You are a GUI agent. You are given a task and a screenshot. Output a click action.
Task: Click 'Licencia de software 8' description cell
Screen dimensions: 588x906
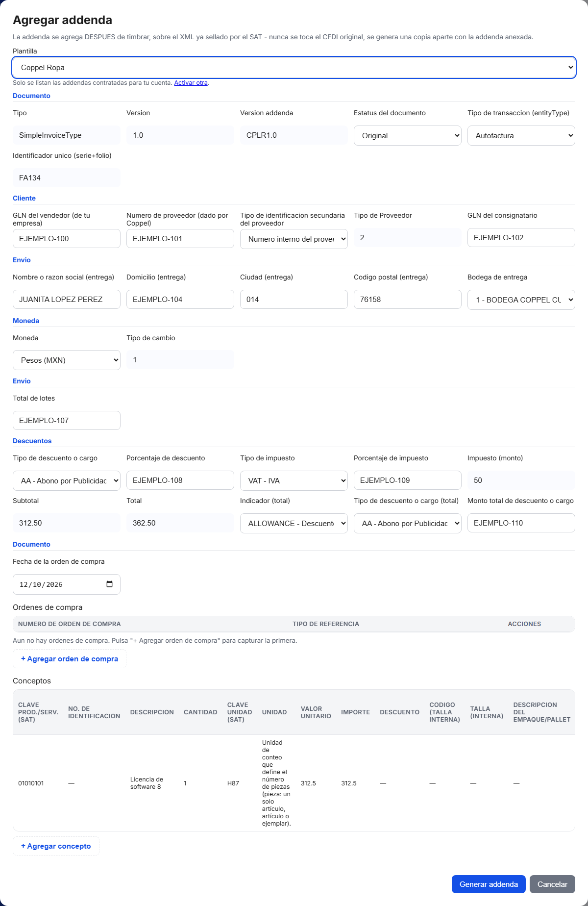pos(147,783)
